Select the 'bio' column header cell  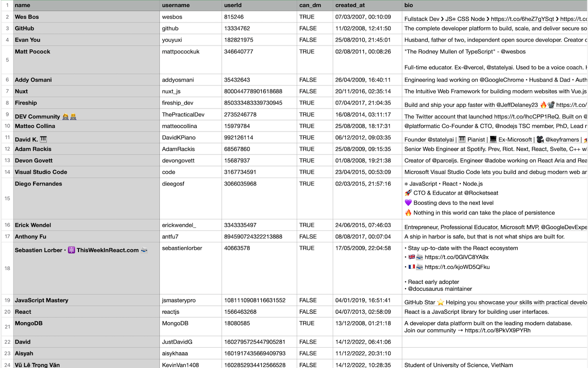[x=495, y=6]
